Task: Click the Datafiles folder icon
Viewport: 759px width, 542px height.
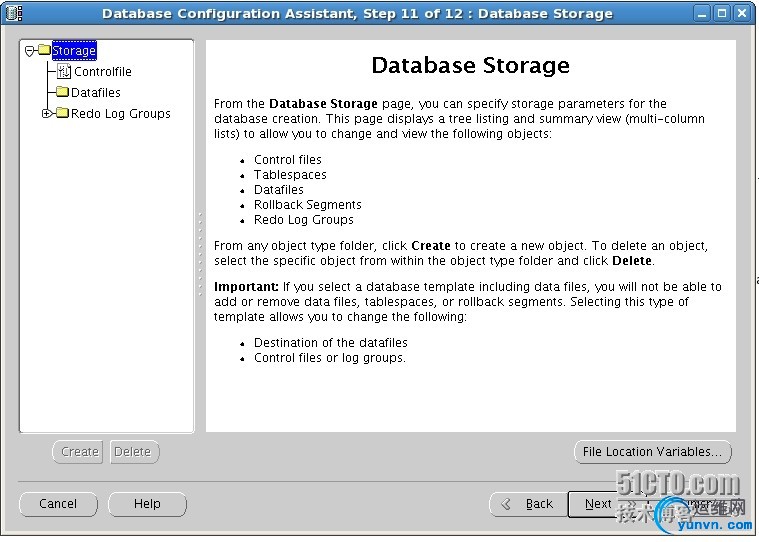Action: click(x=62, y=92)
